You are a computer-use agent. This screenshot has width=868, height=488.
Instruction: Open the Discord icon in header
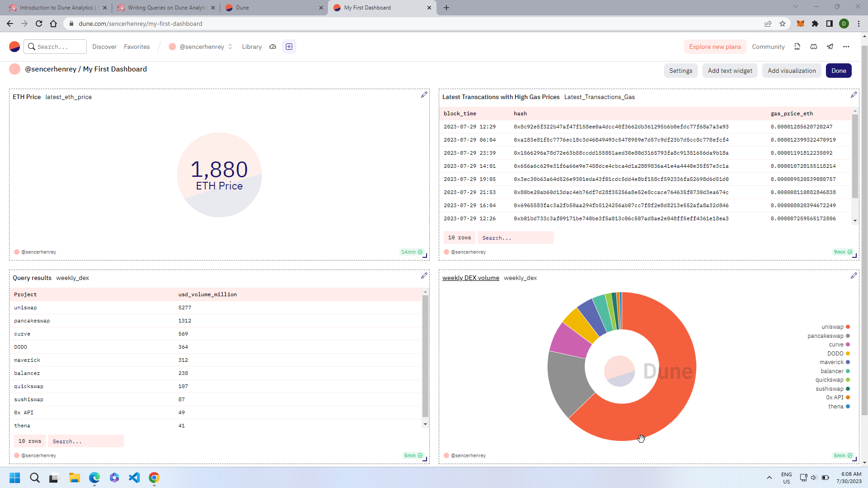(814, 47)
